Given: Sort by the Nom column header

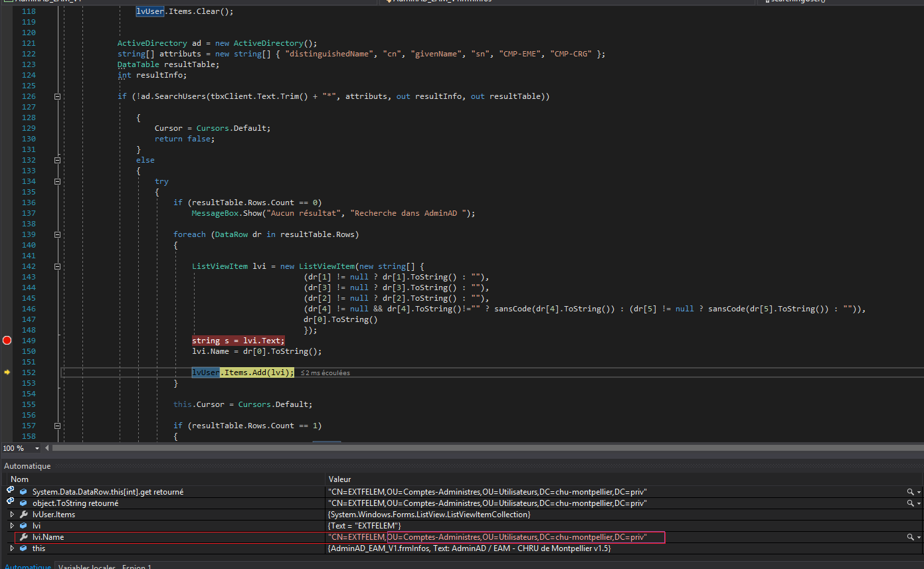Looking at the screenshot, I should (x=166, y=479).
